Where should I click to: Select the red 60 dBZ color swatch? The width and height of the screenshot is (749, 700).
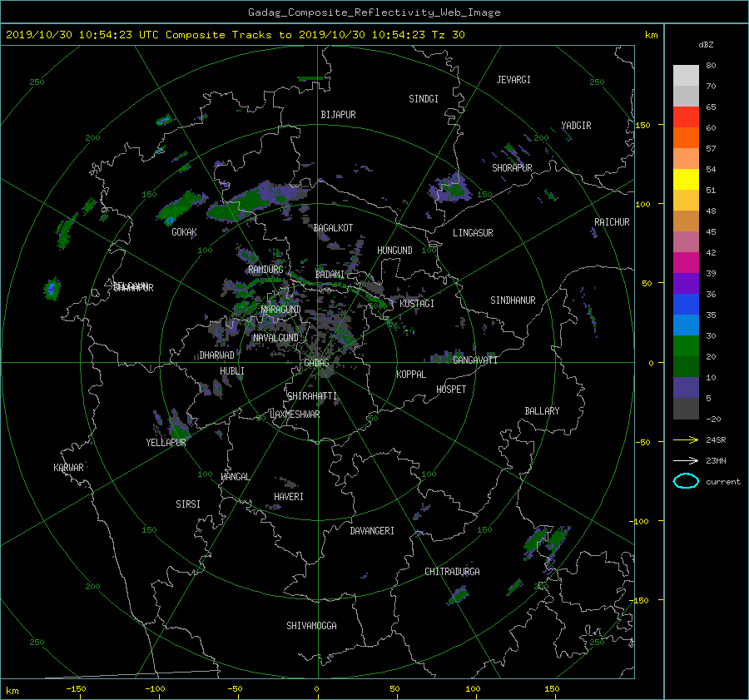point(686,117)
